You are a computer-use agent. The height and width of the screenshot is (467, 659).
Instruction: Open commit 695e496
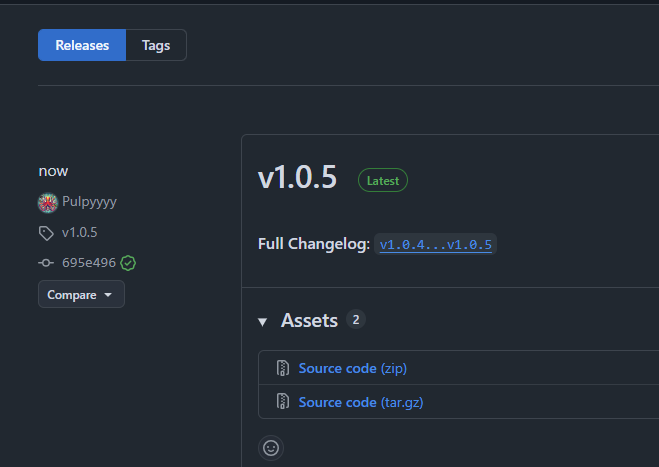[x=89, y=263]
